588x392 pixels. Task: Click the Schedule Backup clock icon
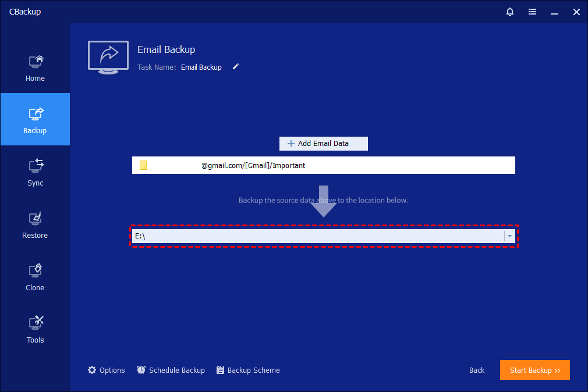click(x=141, y=370)
